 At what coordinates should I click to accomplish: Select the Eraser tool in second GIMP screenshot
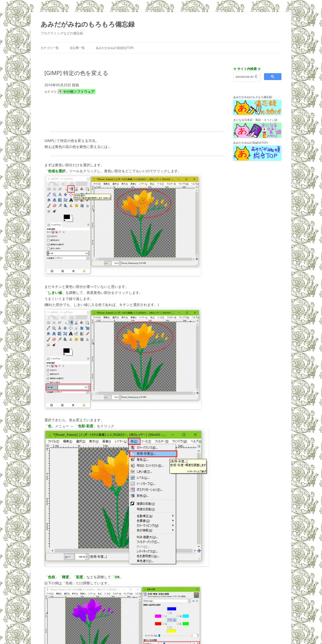pos(54,339)
